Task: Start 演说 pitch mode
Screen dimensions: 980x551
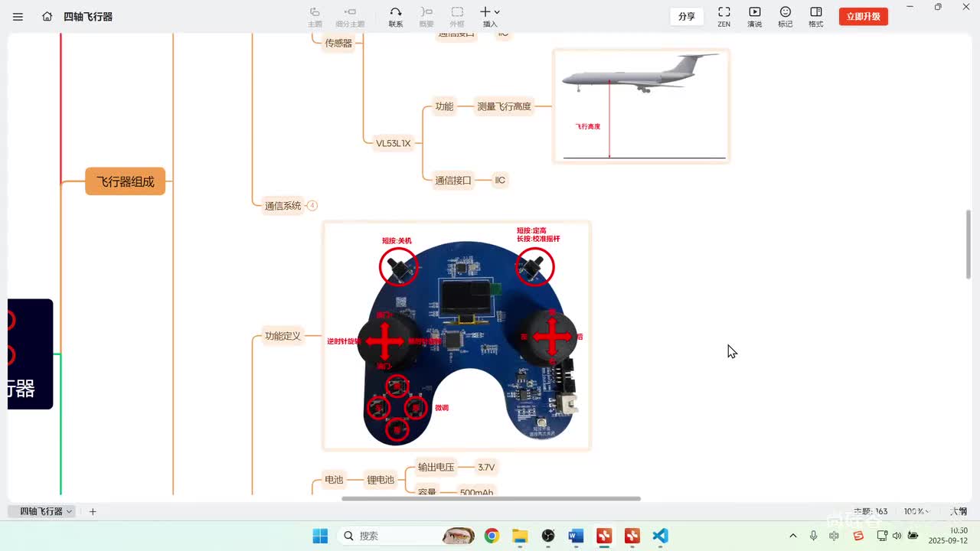Action: pyautogui.click(x=754, y=17)
